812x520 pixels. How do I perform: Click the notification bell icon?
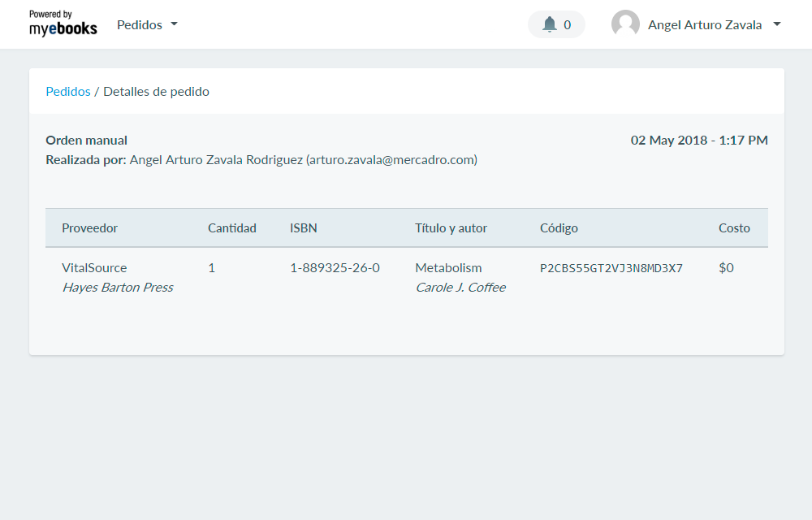tap(550, 24)
